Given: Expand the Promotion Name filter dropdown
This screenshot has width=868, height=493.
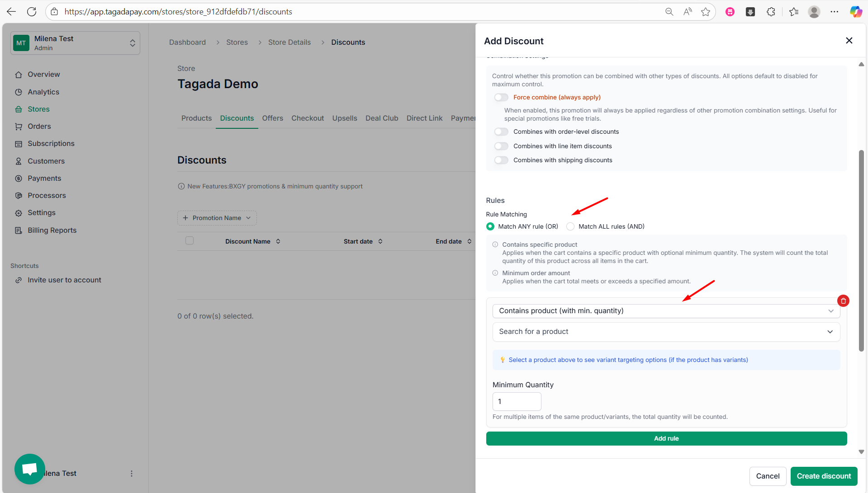Looking at the screenshot, I should pyautogui.click(x=217, y=218).
